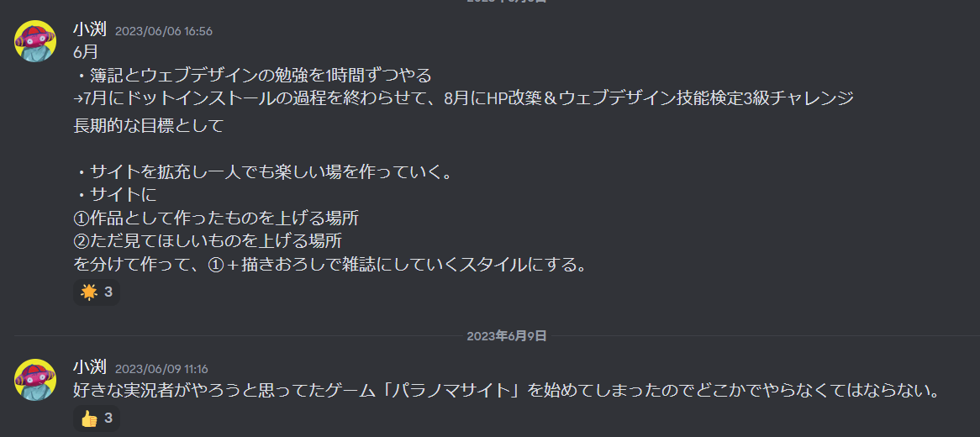This screenshot has width=980, height=437.
Task: Click the '6月' line of the message
Action: click(86, 53)
